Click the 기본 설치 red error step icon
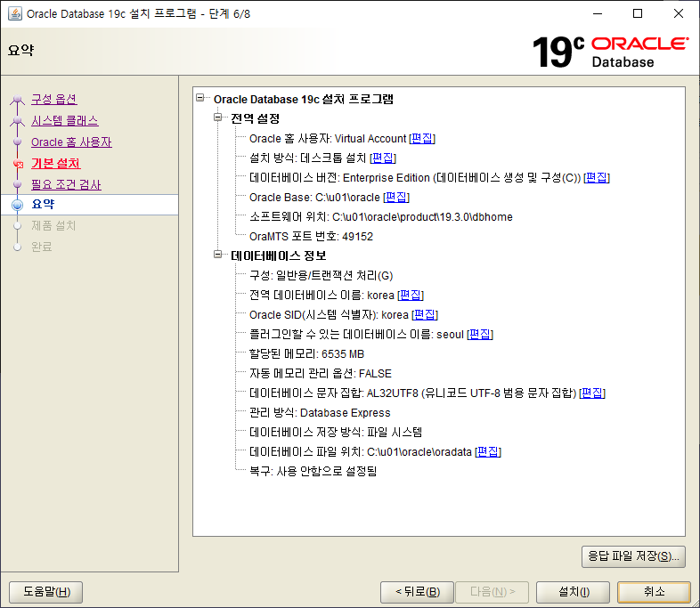 pos(18,164)
